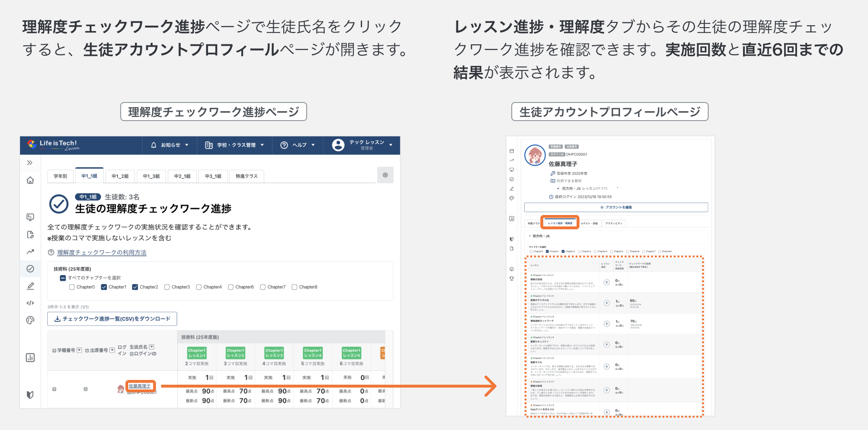Viewport: 868px width, 430px height.
Task: Select the bookmark icon at sidebar bottom
Action: coord(31,394)
